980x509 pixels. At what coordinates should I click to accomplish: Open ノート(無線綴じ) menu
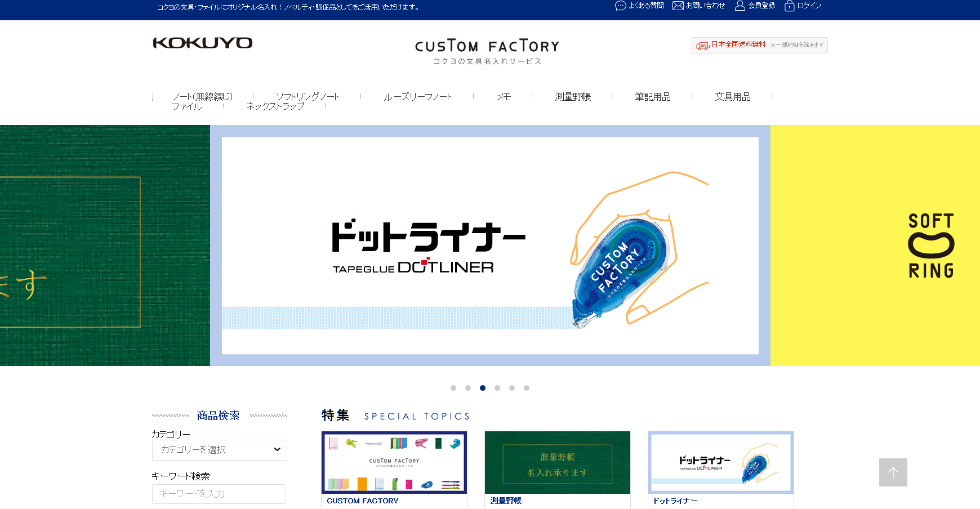[202, 97]
